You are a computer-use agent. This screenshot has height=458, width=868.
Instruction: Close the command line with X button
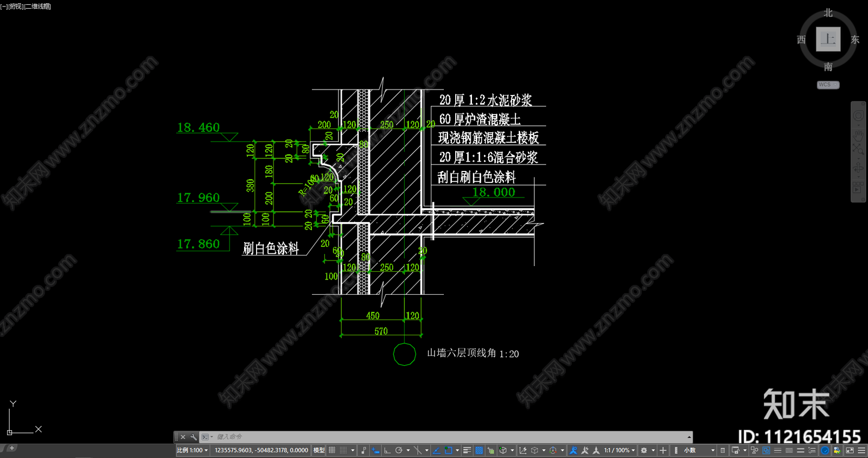coord(183,437)
